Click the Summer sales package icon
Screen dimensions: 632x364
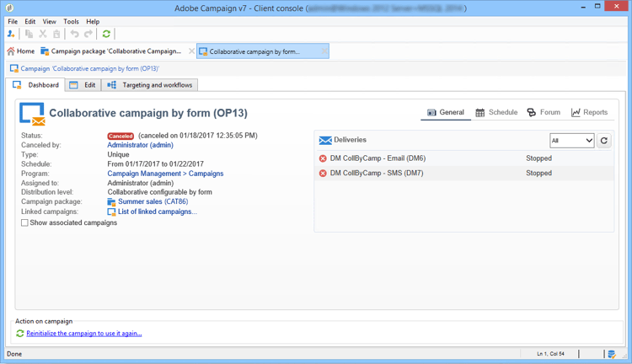(x=111, y=201)
